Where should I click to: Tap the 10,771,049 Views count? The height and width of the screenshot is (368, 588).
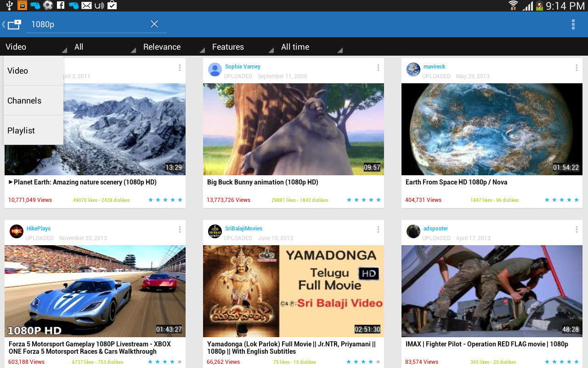pos(30,200)
